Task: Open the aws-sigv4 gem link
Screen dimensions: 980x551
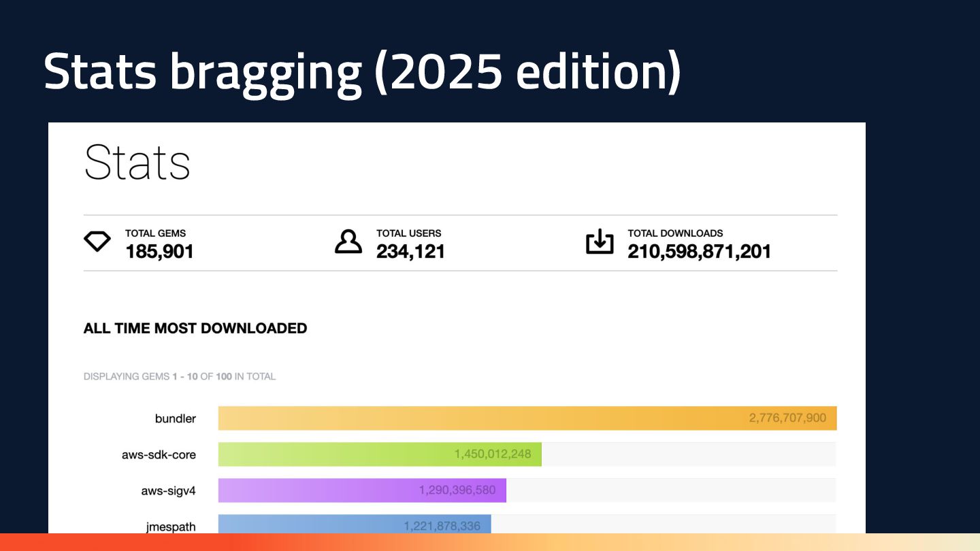Action: [x=169, y=490]
